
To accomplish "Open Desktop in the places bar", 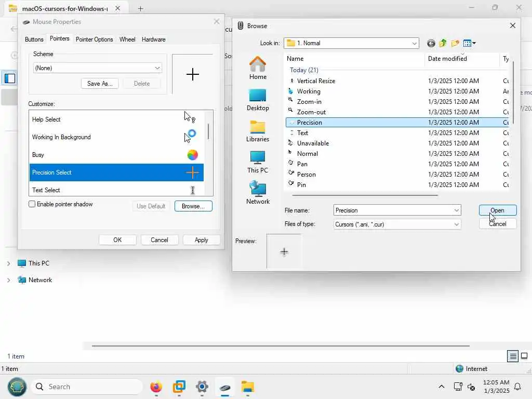I will point(258,100).
